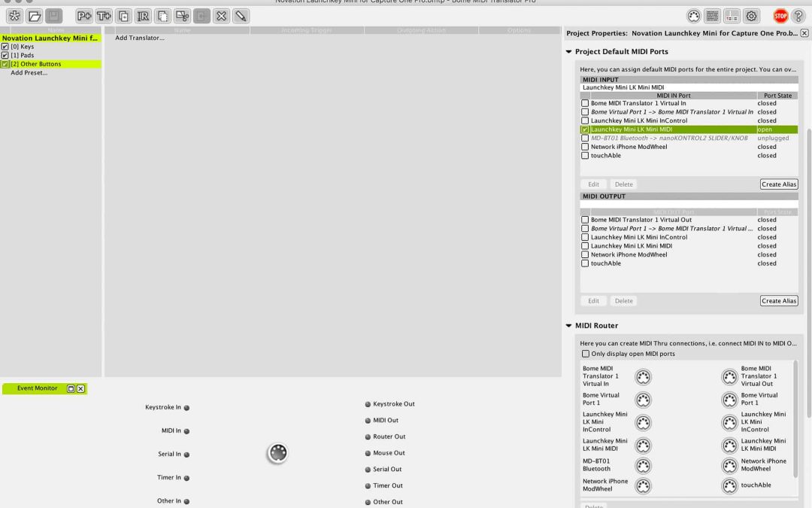The height and width of the screenshot is (508, 812).
Task: Click the Log Window toolbar icon
Action: (713, 16)
